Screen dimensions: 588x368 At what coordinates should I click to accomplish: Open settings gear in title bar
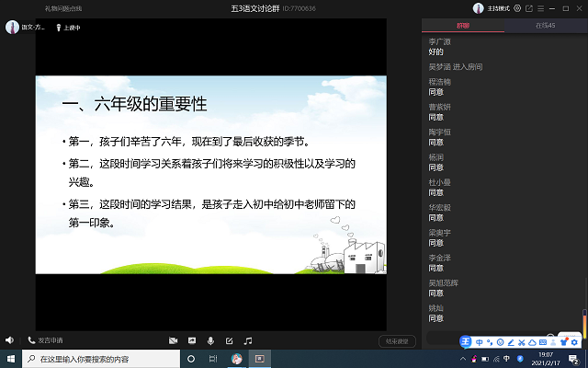(518, 8)
